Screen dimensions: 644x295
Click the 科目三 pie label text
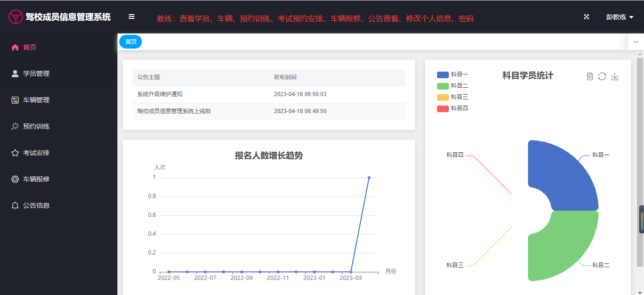(x=455, y=265)
